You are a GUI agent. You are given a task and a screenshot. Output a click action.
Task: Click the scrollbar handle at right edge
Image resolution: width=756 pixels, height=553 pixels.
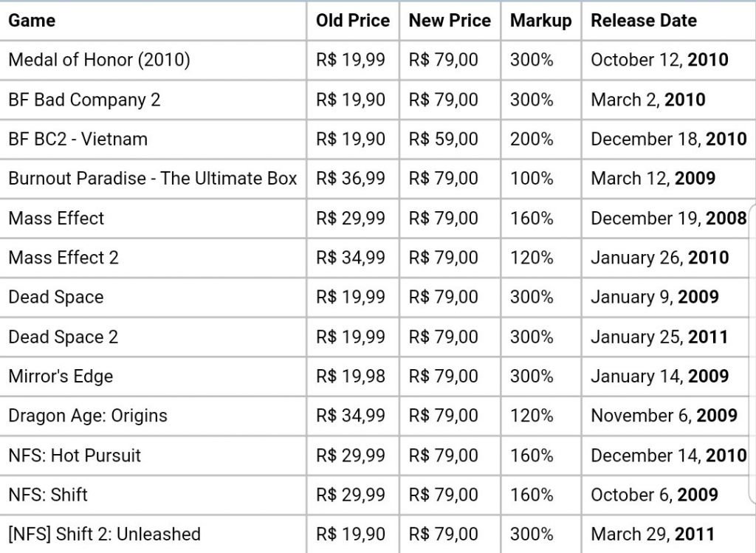tap(752, 354)
